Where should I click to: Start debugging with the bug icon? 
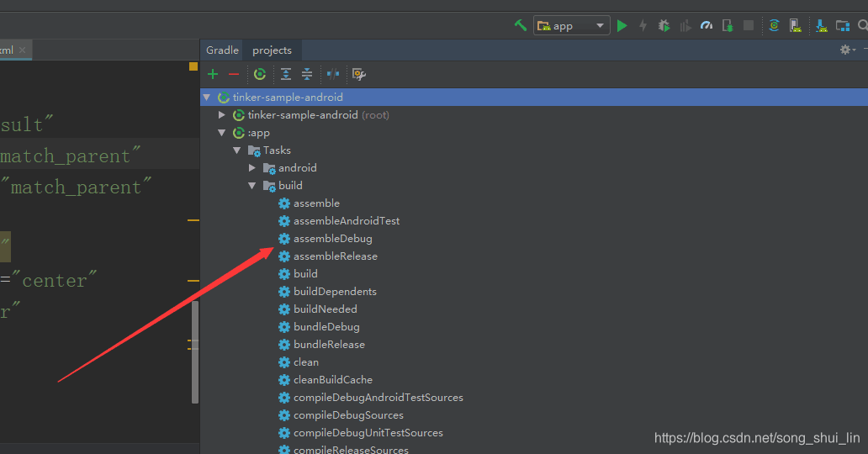tap(664, 25)
